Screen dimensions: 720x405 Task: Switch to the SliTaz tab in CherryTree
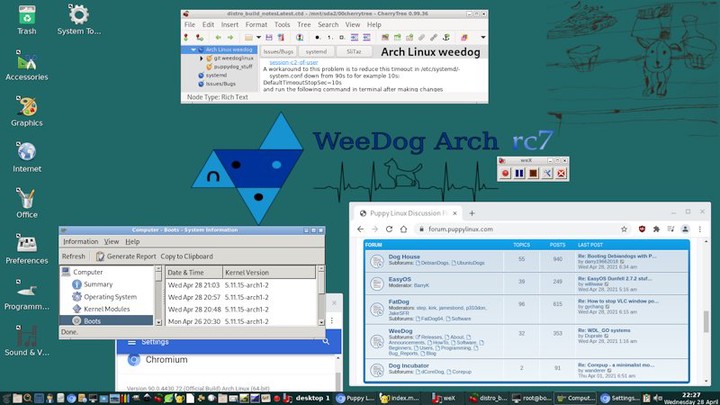click(354, 51)
